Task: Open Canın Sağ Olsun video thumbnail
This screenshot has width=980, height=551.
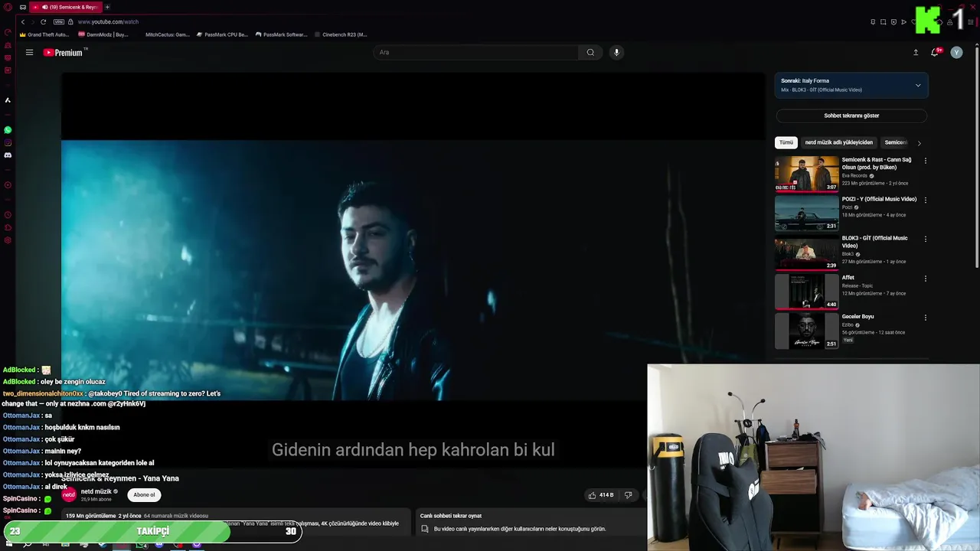Action: (807, 174)
